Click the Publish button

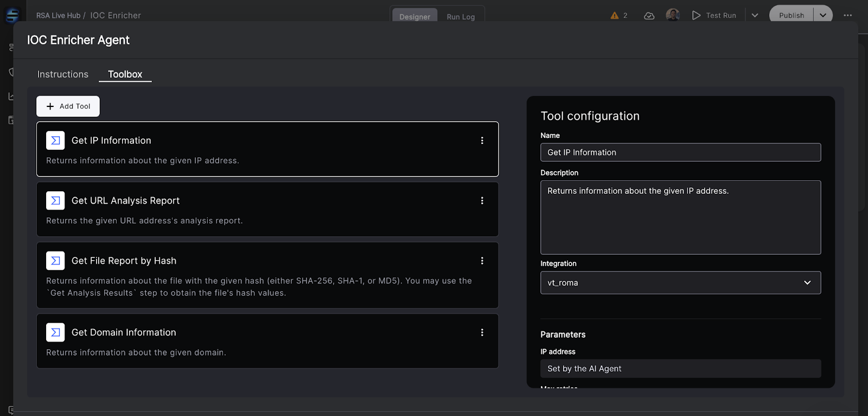pos(792,15)
